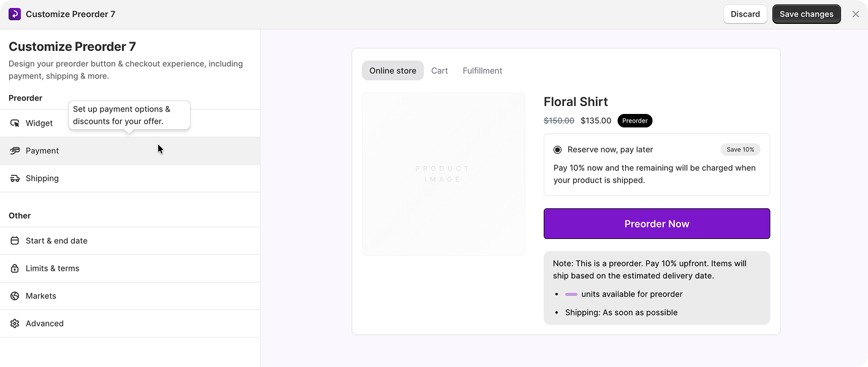Select the Reserve now, pay later radio

(557, 149)
